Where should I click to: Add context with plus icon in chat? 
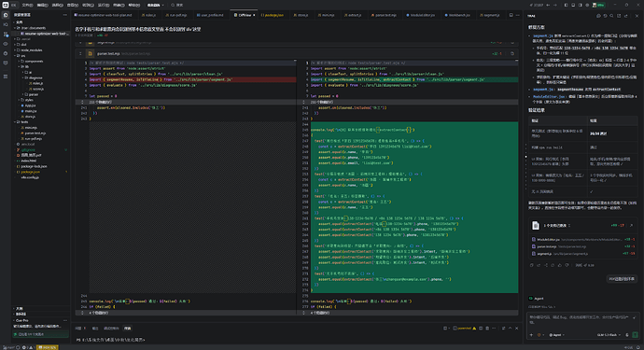tap(531, 335)
